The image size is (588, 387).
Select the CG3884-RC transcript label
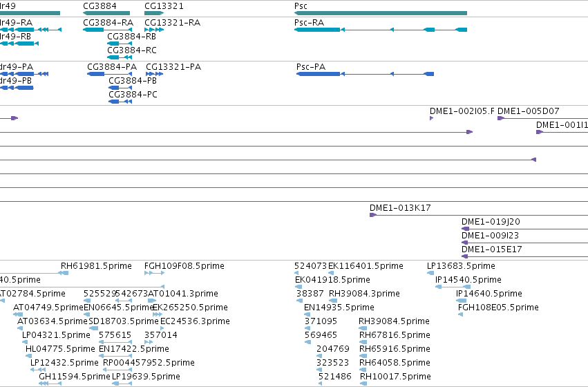pyautogui.click(x=131, y=50)
